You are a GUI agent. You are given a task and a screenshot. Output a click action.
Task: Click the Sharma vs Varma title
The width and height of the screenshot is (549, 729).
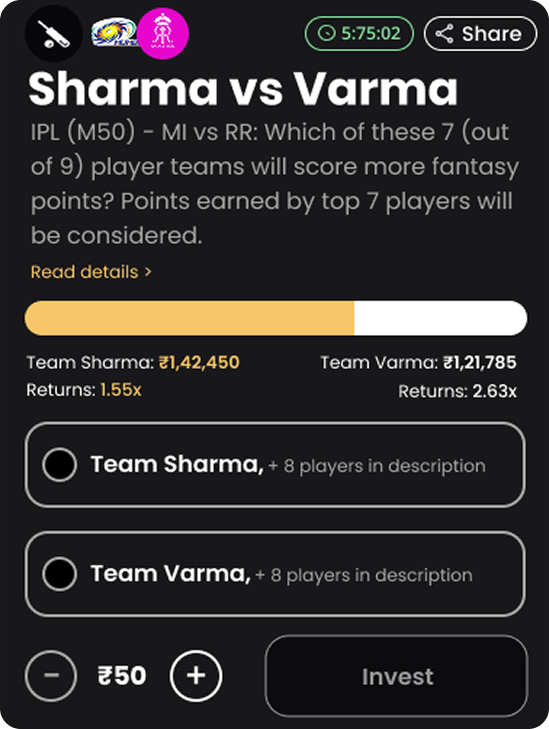[x=243, y=89]
